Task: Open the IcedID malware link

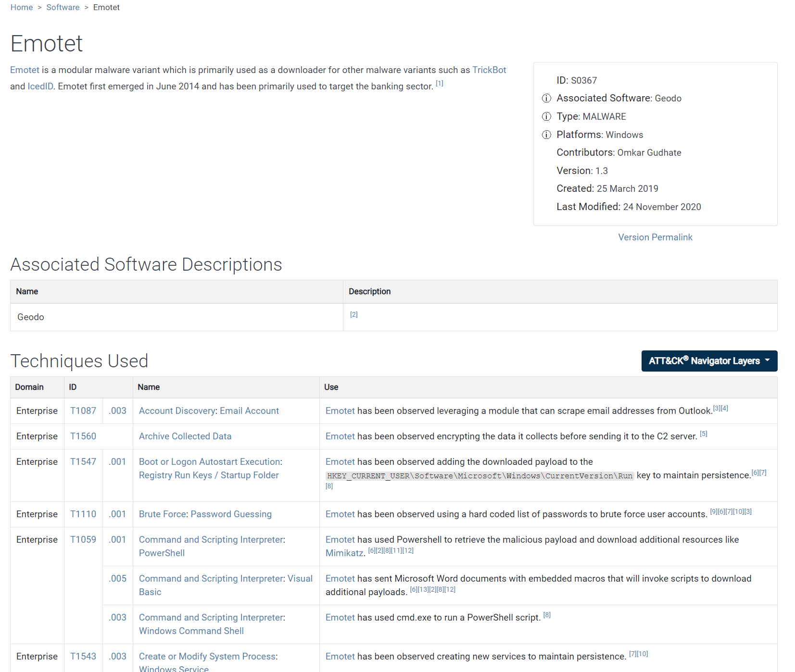Action: pos(40,87)
